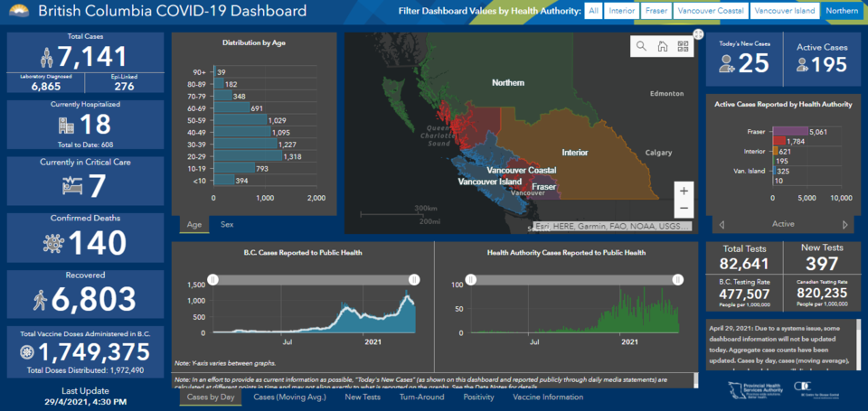The image size is (868, 411).
Task: Filter dashboard by All health authorities
Action: tap(593, 11)
